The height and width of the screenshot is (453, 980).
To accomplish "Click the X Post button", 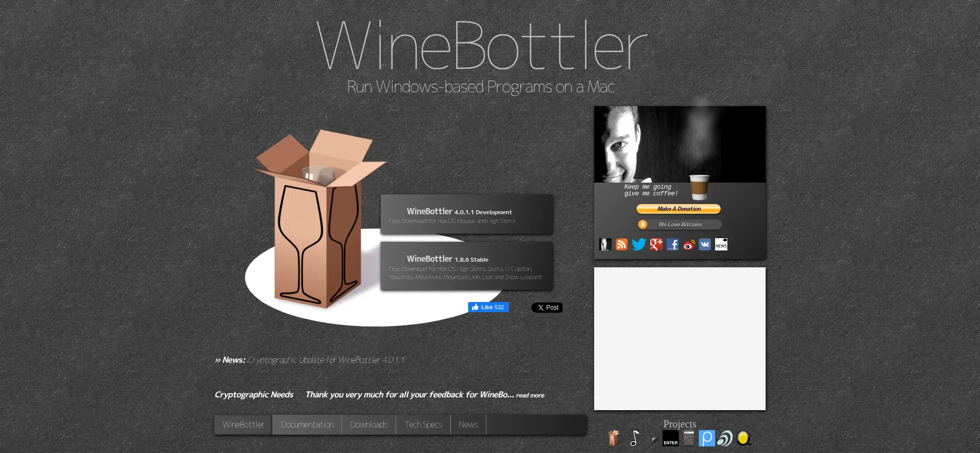I will 547,308.
